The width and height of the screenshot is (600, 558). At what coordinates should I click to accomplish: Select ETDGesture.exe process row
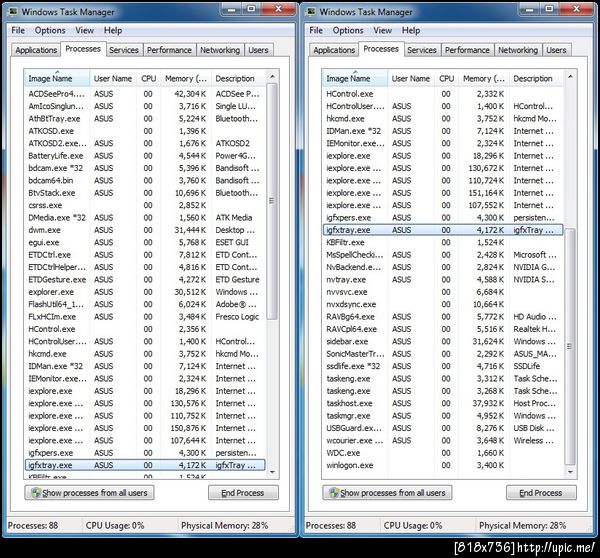point(145,280)
